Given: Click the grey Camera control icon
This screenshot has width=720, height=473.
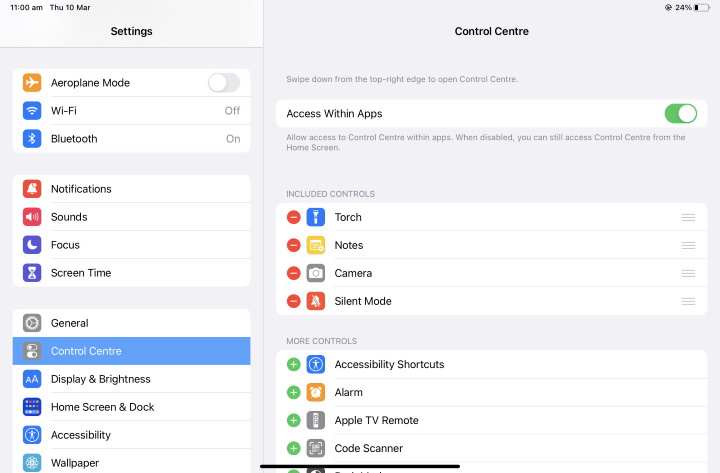Looking at the screenshot, I should (x=316, y=273).
